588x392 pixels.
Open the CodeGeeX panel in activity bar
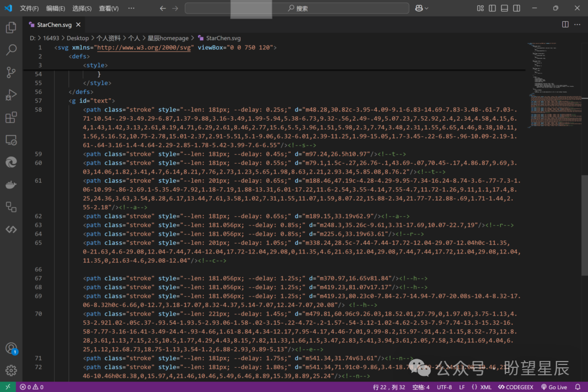click(x=11, y=229)
